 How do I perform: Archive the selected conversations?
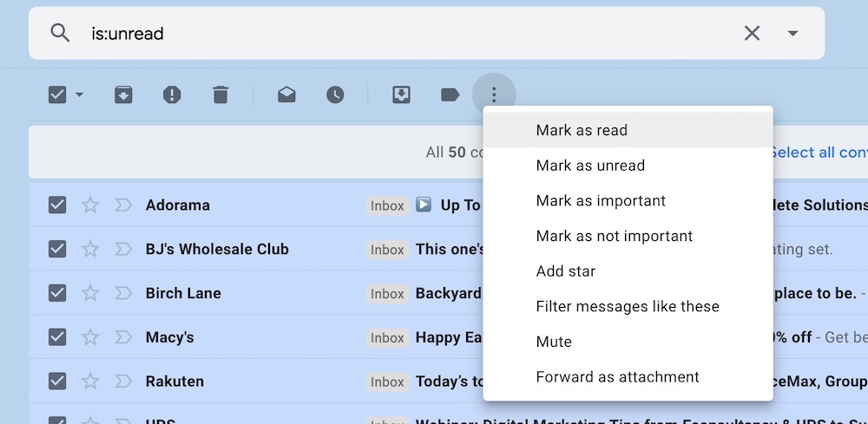click(123, 95)
